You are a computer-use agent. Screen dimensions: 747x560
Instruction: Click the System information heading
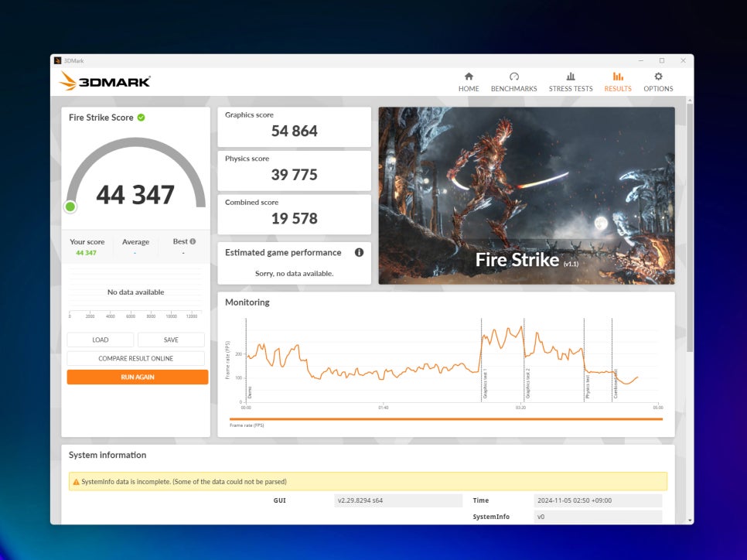click(107, 455)
